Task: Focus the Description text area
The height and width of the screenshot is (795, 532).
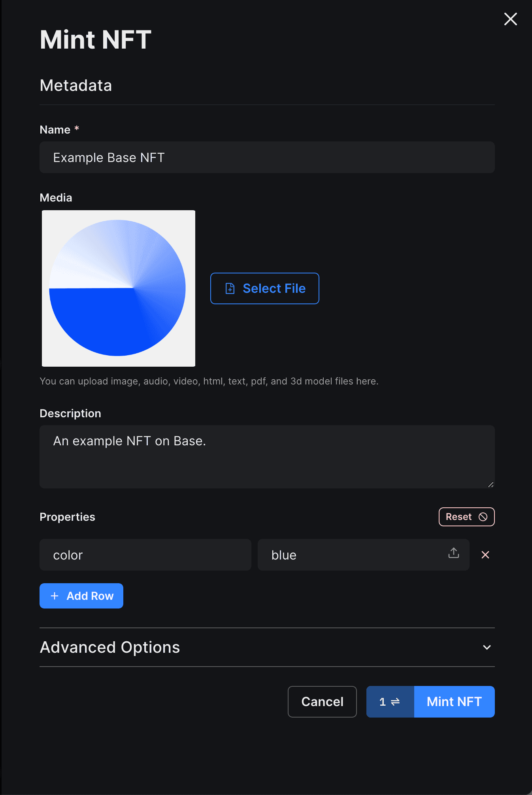Action: (x=267, y=456)
